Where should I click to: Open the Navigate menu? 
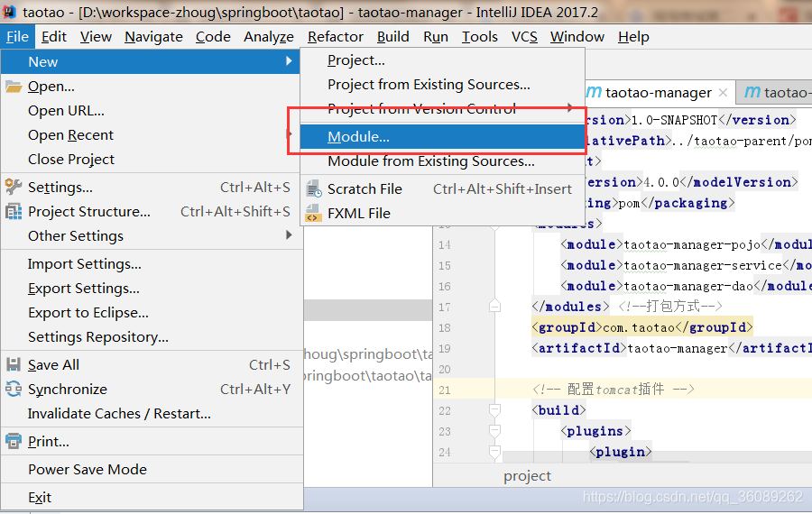pyautogui.click(x=153, y=37)
